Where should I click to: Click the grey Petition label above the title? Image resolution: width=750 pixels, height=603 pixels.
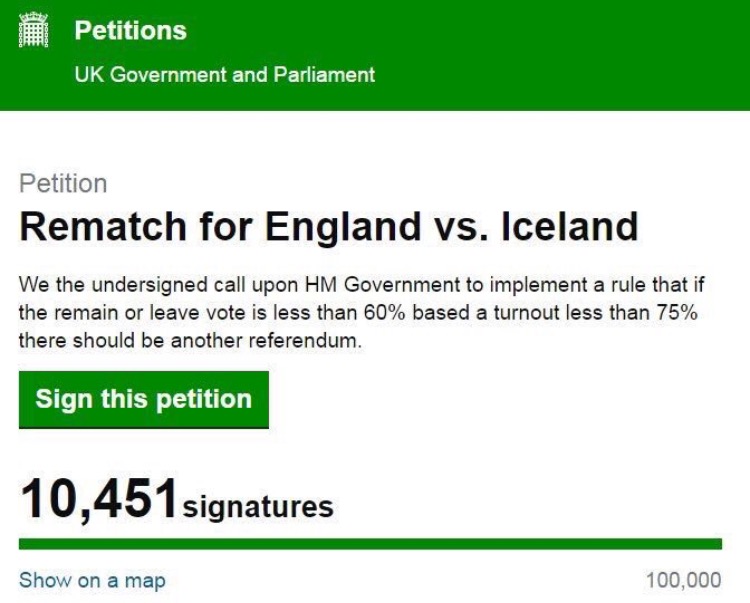pos(63,184)
